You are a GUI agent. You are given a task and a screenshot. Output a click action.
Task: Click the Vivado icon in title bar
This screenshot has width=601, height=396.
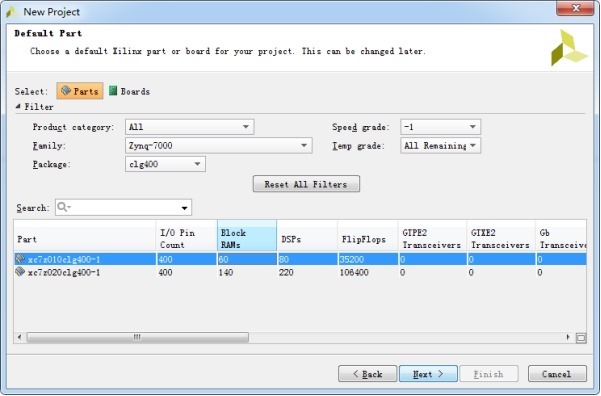click(x=11, y=12)
